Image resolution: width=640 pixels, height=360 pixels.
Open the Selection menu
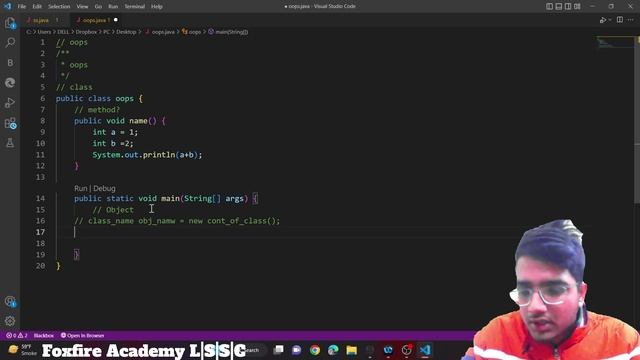[x=59, y=7]
